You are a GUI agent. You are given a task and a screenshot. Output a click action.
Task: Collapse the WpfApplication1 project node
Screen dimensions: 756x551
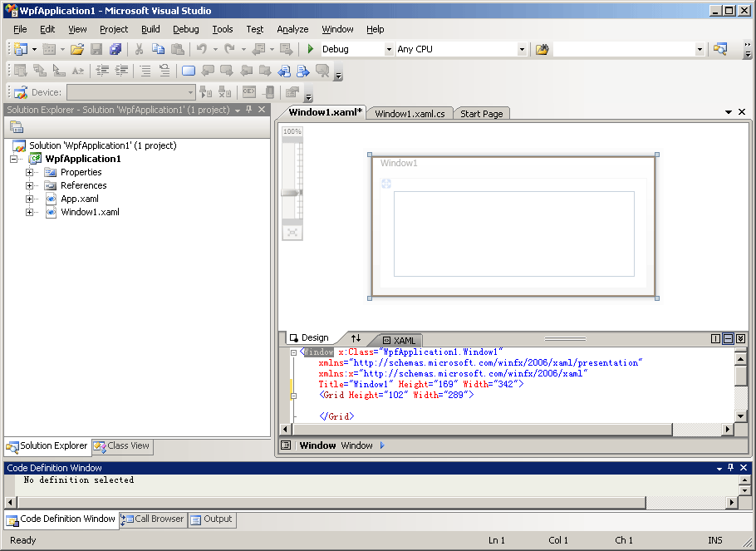point(14,159)
